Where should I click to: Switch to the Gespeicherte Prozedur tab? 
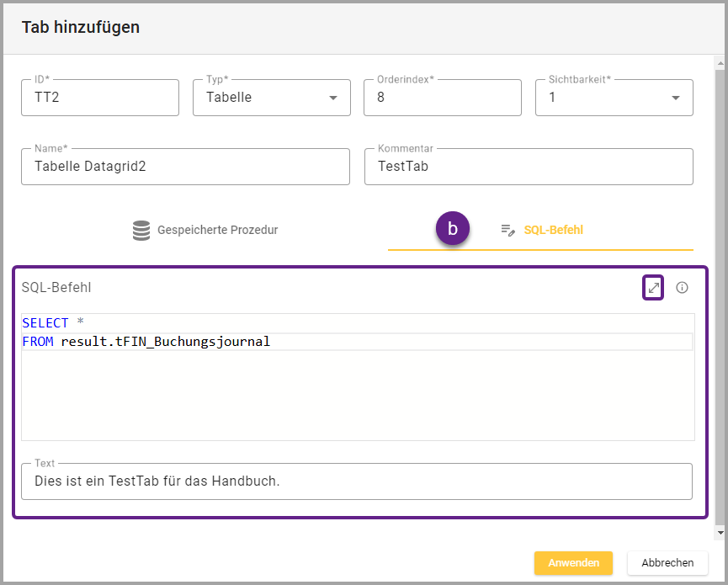205,230
